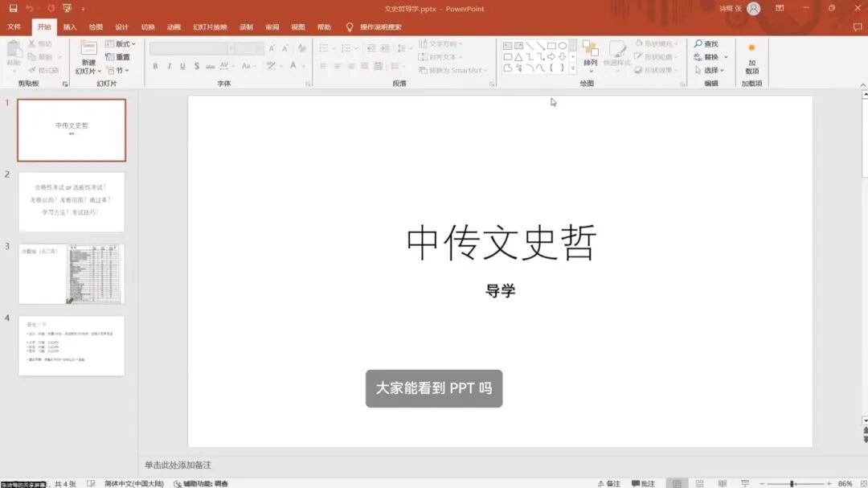Open the Select (选择) dropdown in editing group

pyautogui.click(x=710, y=70)
